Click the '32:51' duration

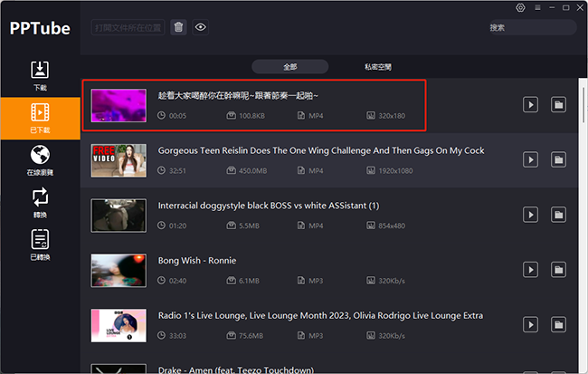[x=177, y=171]
